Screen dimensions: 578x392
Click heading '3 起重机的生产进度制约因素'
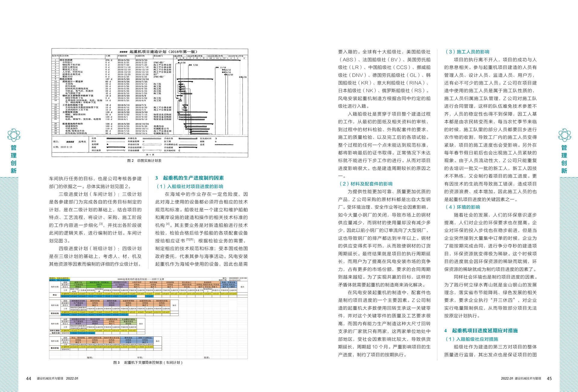190,178
